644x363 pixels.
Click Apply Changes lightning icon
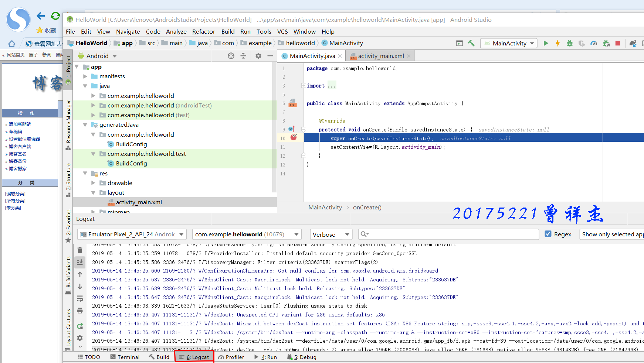(557, 43)
